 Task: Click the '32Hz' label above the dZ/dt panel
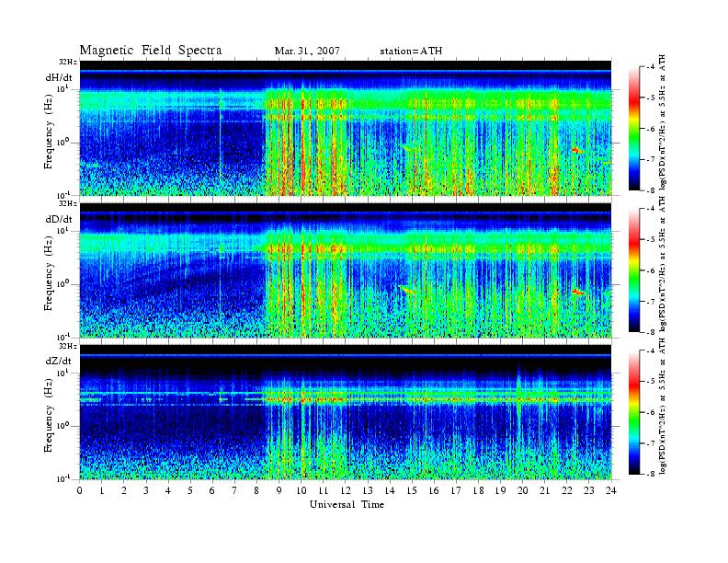click(x=68, y=346)
